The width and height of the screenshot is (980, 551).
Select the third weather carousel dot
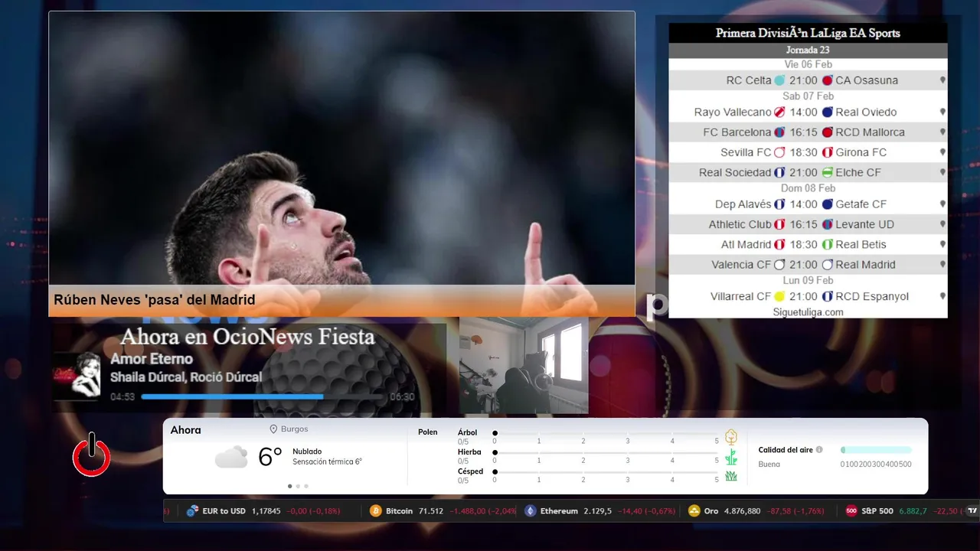pyautogui.click(x=306, y=486)
